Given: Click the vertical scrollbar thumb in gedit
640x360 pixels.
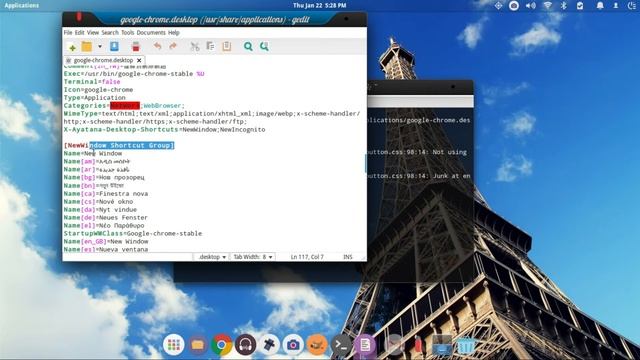Looking at the screenshot, I should click(365, 163).
